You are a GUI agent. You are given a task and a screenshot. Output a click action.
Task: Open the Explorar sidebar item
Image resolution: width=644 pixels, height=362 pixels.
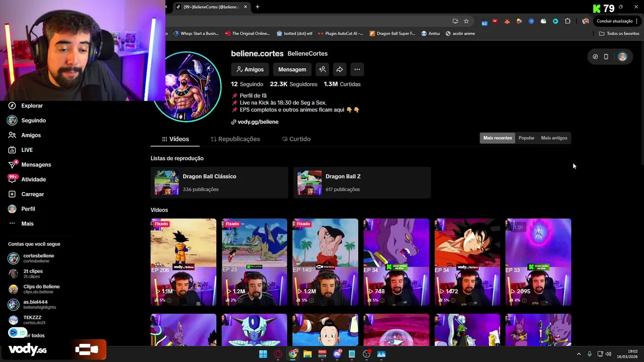(32, 106)
